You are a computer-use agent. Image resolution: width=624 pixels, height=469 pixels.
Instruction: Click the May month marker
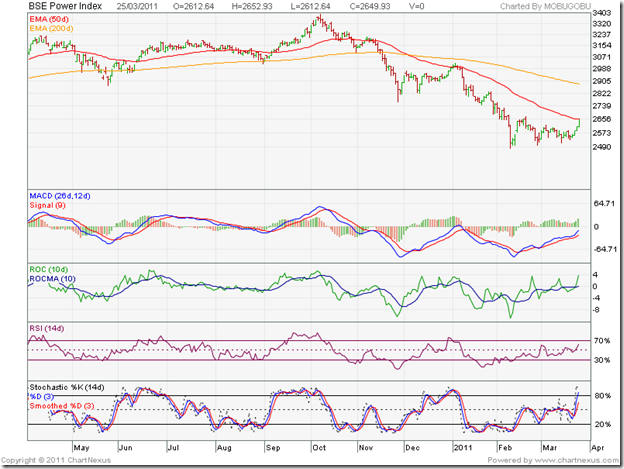82,448
